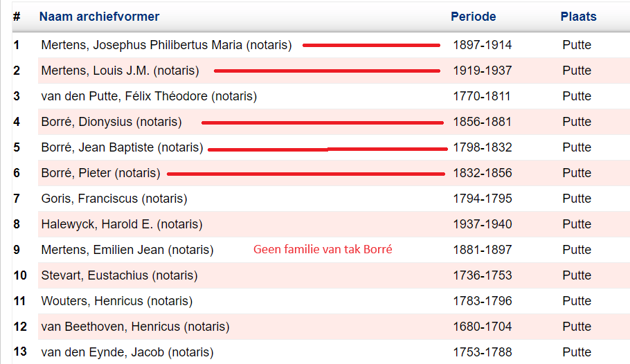Click the period 1897-1914 cell
Viewport: 630px width, 364px height.
482,45
